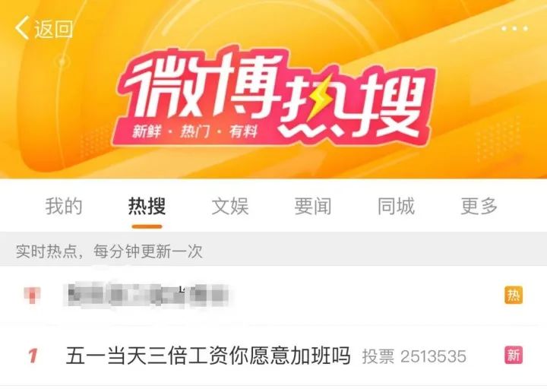
Task: Open the 文娱 tab
Action: click(x=230, y=206)
